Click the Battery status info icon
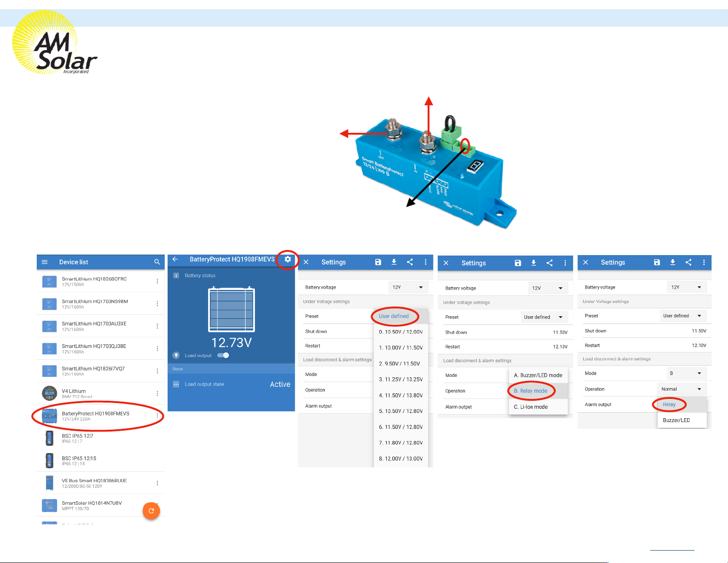The height and width of the screenshot is (563, 728). point(176,275)
